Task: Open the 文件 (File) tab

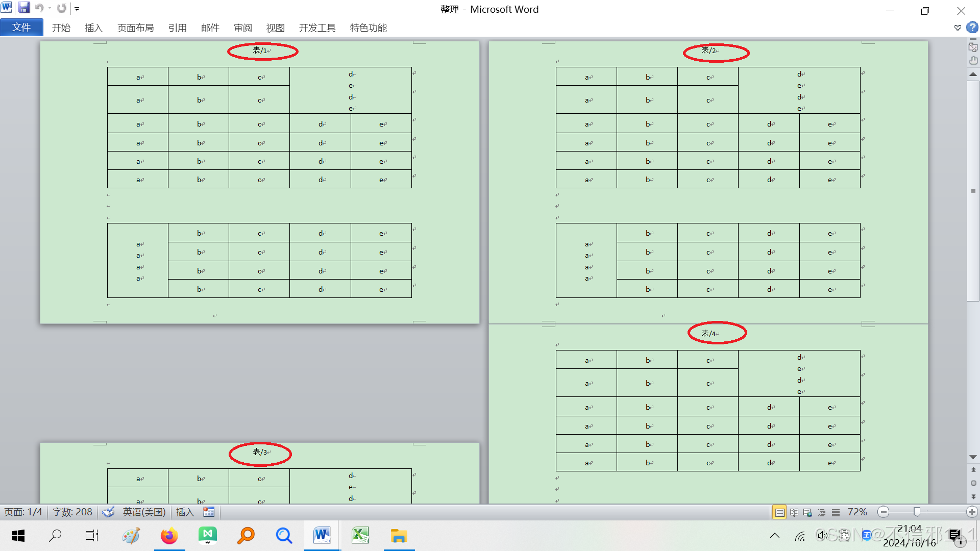Action: pos(21,28)
